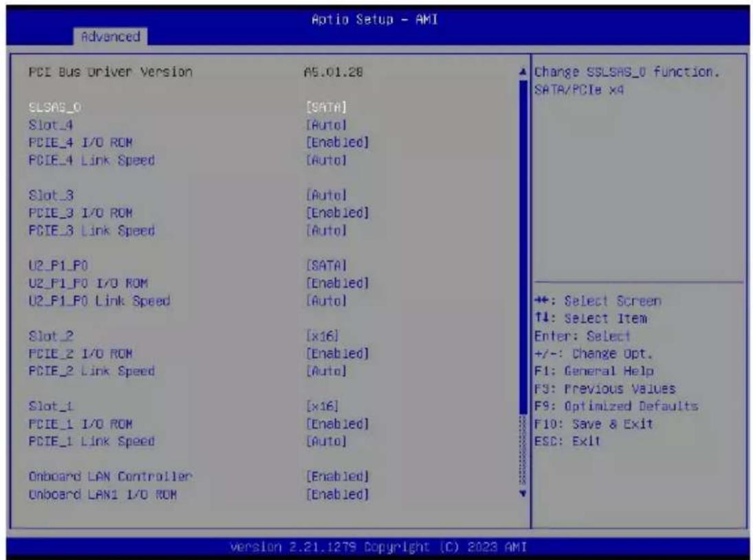Select the Onboard LAN1 I/O ROM label
This screenshot has width=753, height=560.
tap(102, 494)
